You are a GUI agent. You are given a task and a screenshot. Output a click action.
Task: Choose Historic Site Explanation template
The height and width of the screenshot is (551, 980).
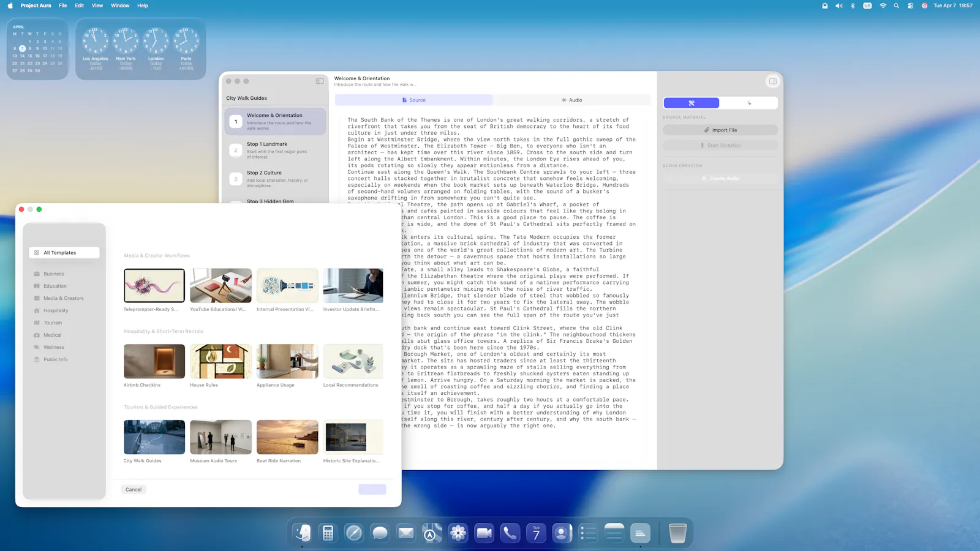[353, 437]
